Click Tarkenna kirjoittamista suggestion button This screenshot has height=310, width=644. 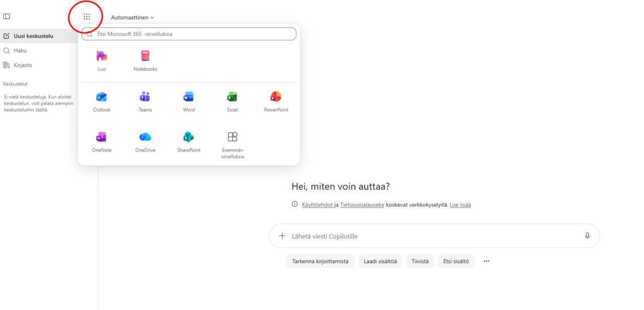(320, 261)
